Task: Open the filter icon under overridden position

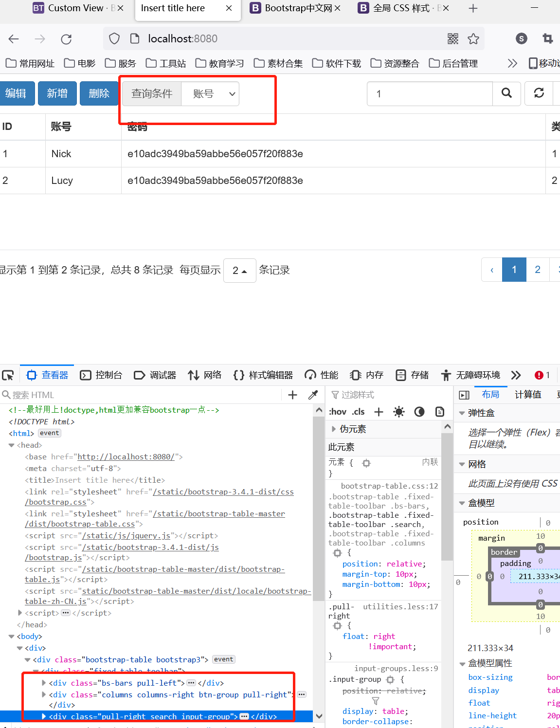Action: tap(376, 701)
